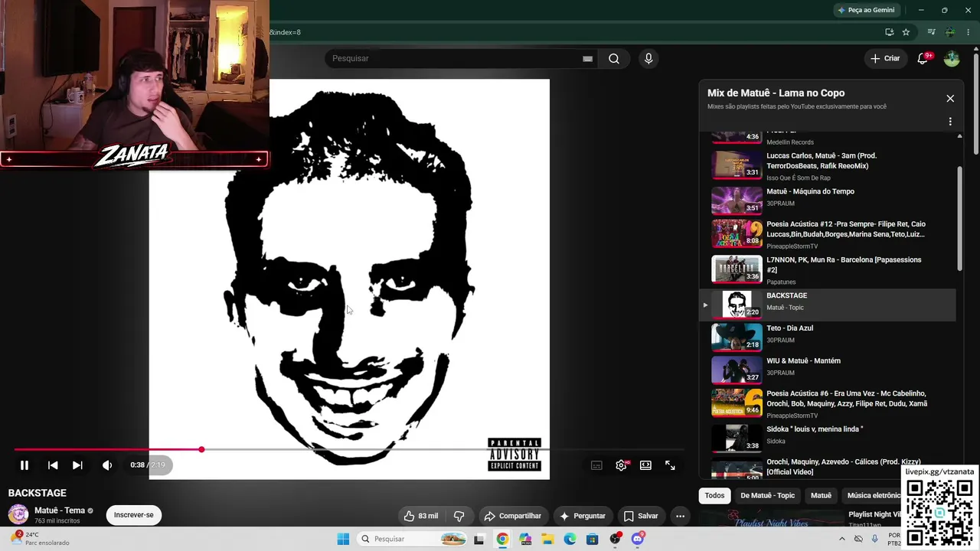Play L7NNON, PK, Mun Ra - Barcelona
Image resolution: width=980 pixels, height=551 pixels.
[829, 270]
